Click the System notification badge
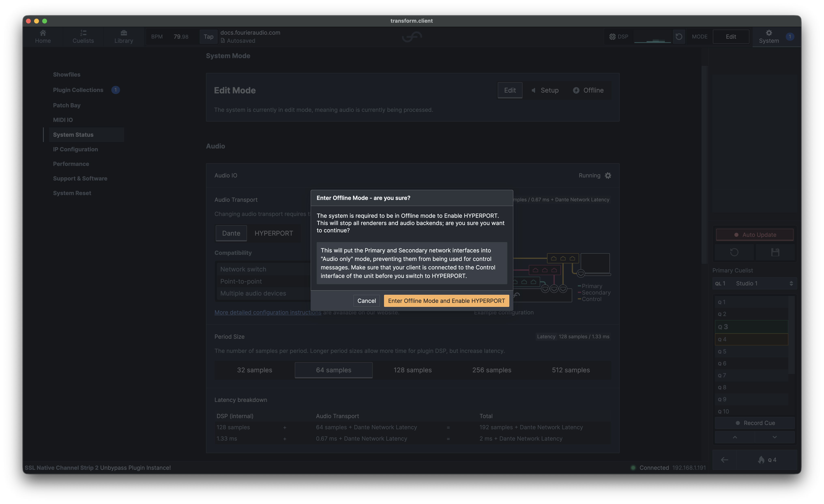 (790, 36)
